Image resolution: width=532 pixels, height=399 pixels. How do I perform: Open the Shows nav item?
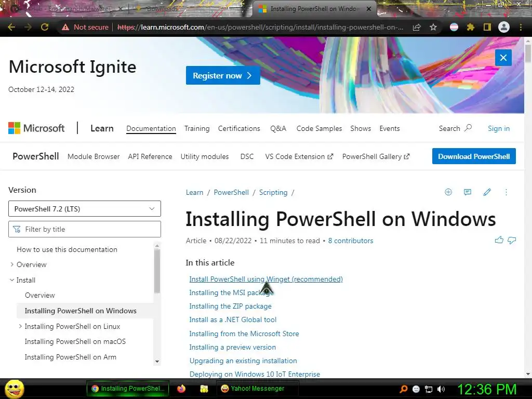(361, 129)
